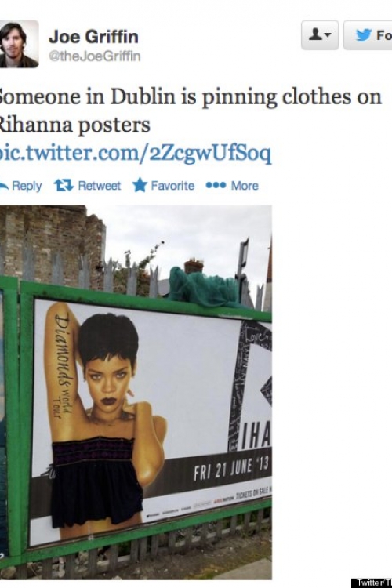Click the three-dots More icon
This screenshot has height=588, width=392.
coord(216,185)
